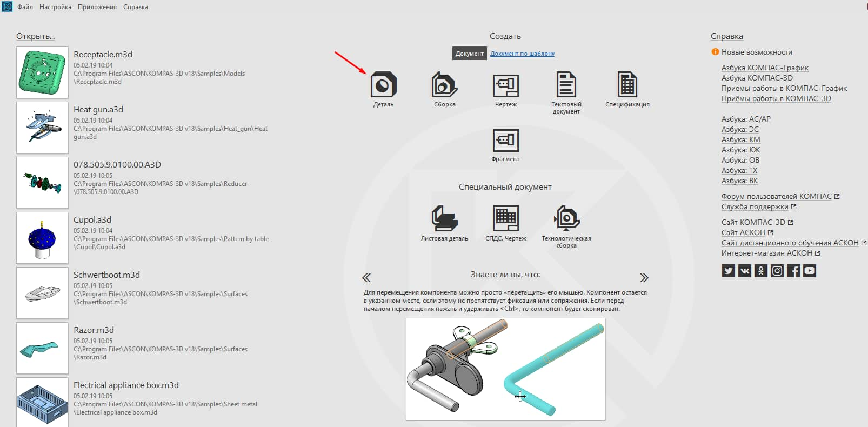Open 078.505.9.0100.00.A3D thumbnail

42,183
